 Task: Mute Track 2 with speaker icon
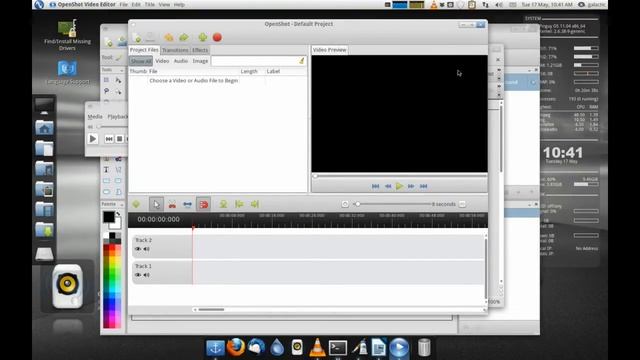point(147,249)
